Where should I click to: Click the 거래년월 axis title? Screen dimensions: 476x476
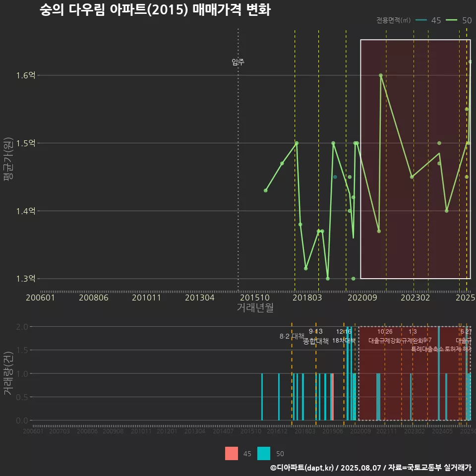point(255,307)
